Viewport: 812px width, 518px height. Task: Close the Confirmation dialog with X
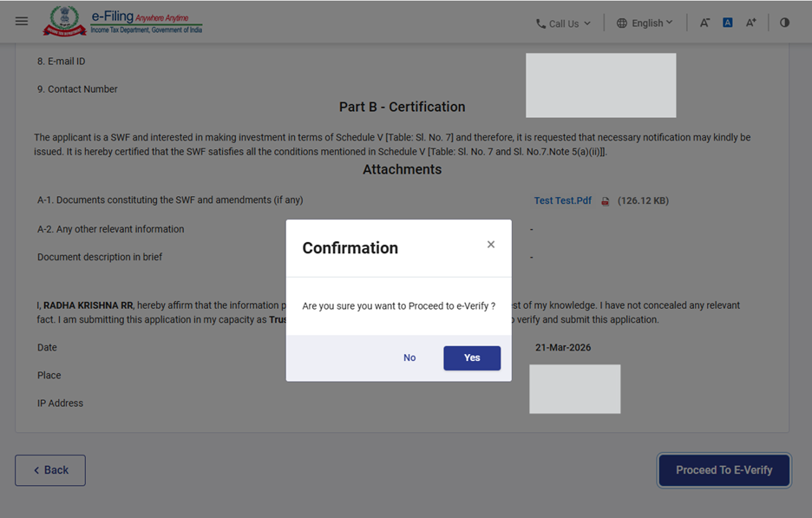point(491,245)
